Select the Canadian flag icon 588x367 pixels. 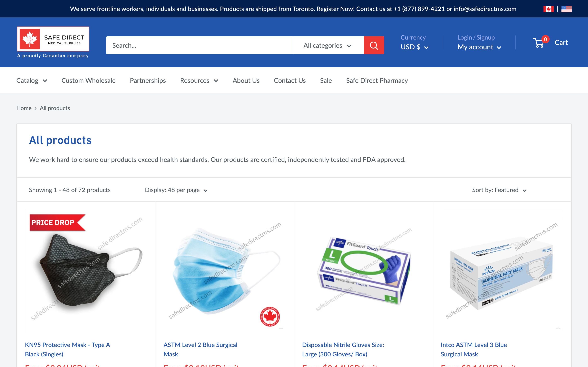tap(549, 9)
